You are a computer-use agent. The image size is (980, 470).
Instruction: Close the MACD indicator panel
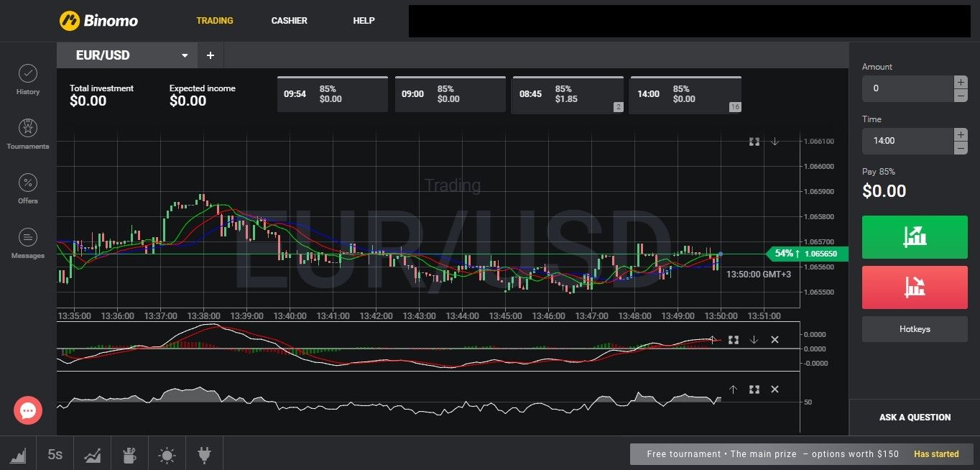[x=775, y=340]
